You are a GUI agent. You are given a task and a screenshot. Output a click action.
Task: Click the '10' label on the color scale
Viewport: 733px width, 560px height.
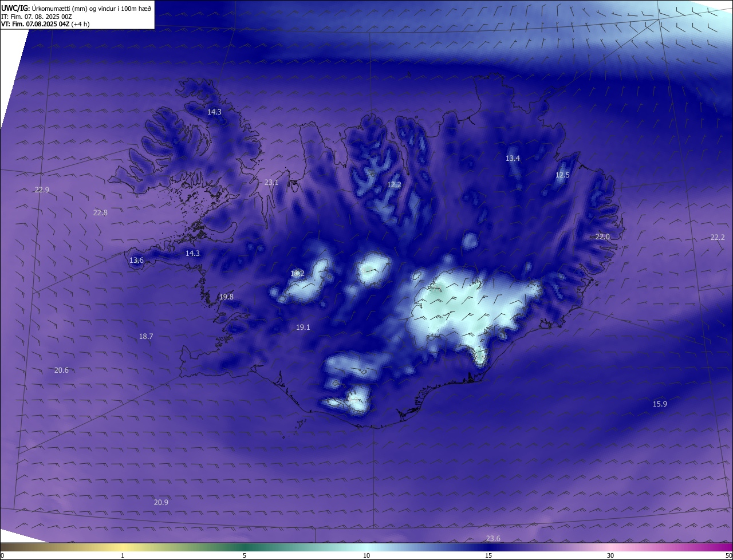366,555
